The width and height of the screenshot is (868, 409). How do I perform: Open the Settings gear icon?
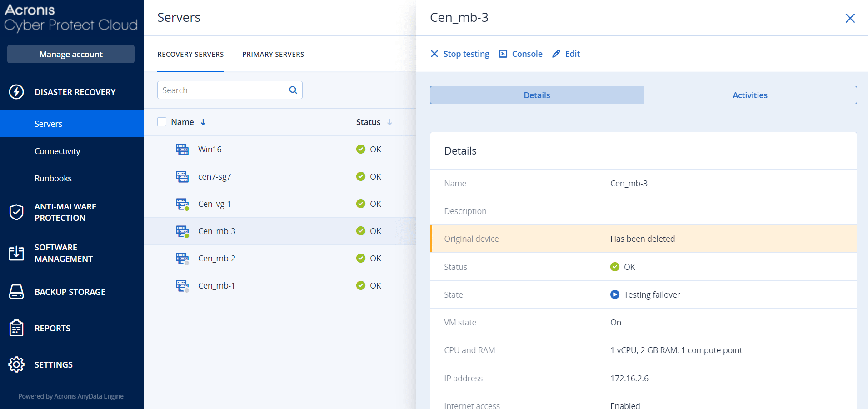[x=16, y=364]
